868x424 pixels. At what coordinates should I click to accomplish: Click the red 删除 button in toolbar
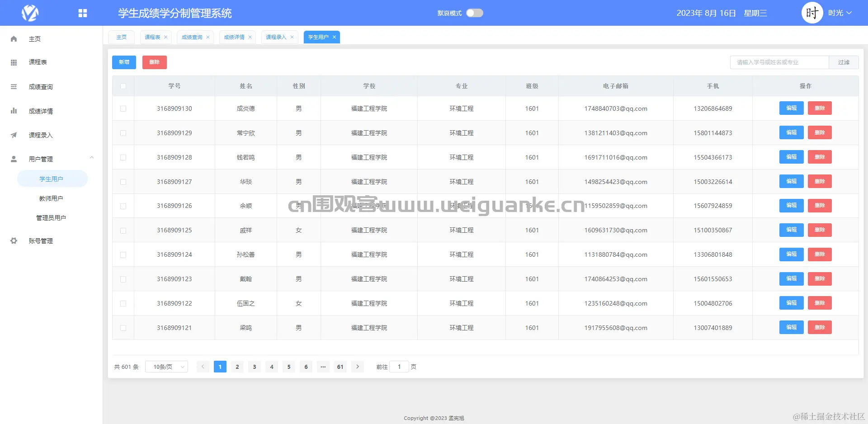[155, 62]
